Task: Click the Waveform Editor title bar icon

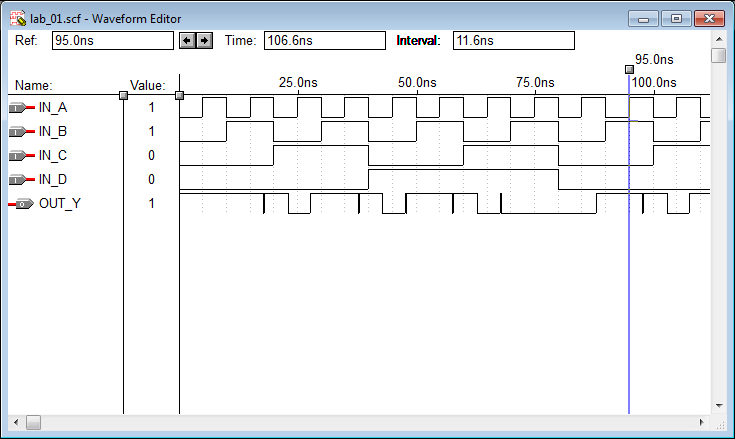Action: (x=18, y=19)
